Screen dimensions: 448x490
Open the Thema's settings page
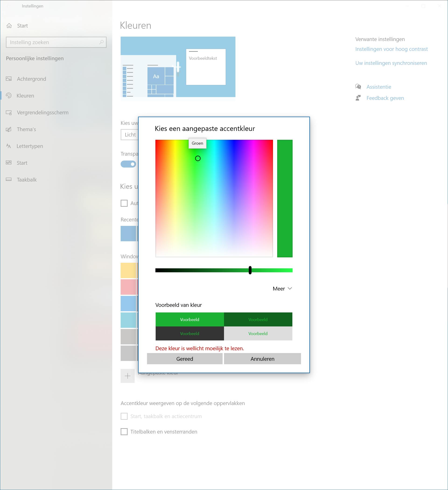coord(27,129)
